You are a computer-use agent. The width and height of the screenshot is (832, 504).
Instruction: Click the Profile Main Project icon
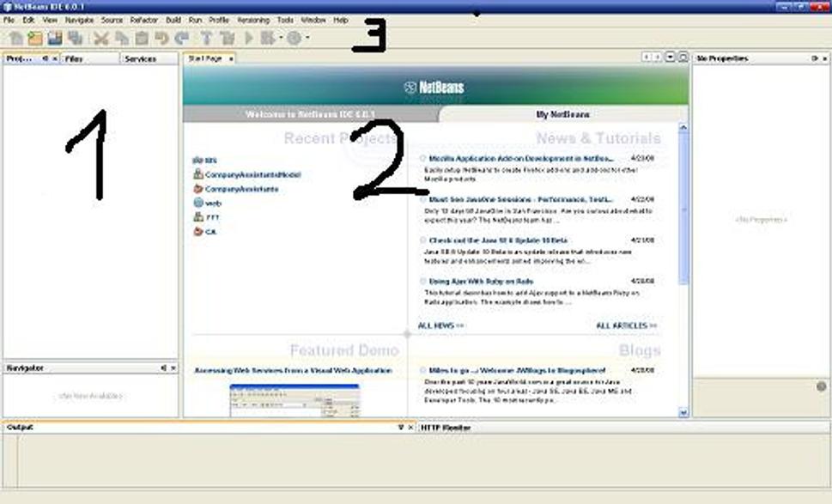coord(294,38)
